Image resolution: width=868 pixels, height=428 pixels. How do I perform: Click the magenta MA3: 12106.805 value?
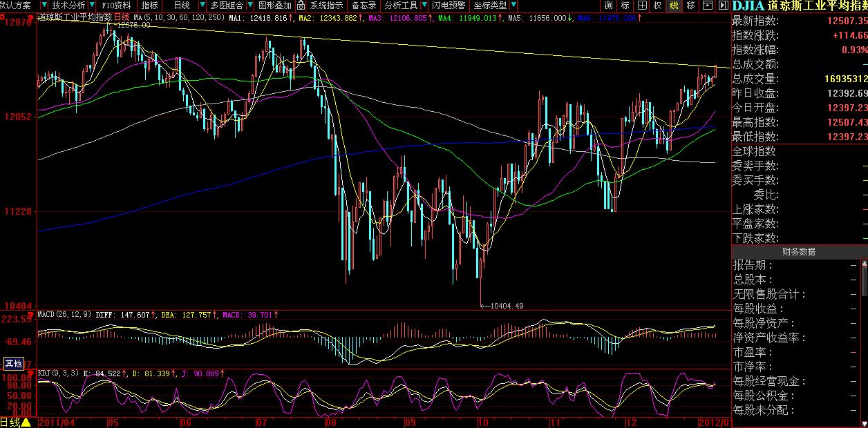tap(398, 17)
